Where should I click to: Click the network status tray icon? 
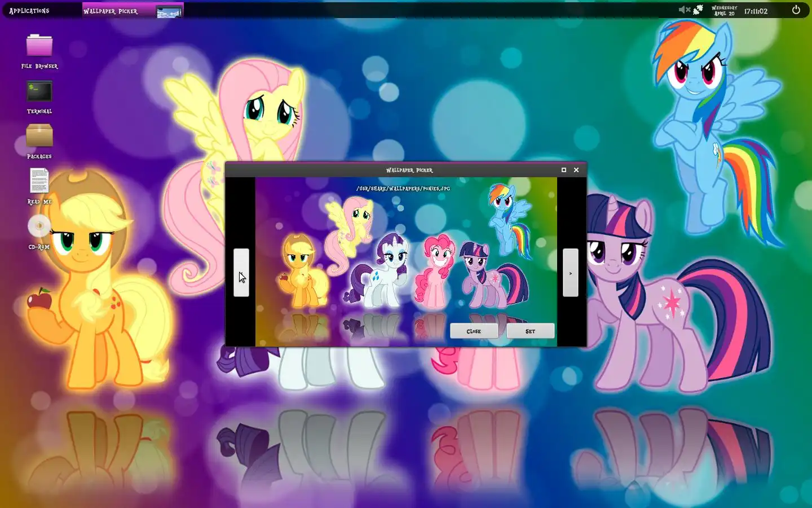tap(698, 10)
